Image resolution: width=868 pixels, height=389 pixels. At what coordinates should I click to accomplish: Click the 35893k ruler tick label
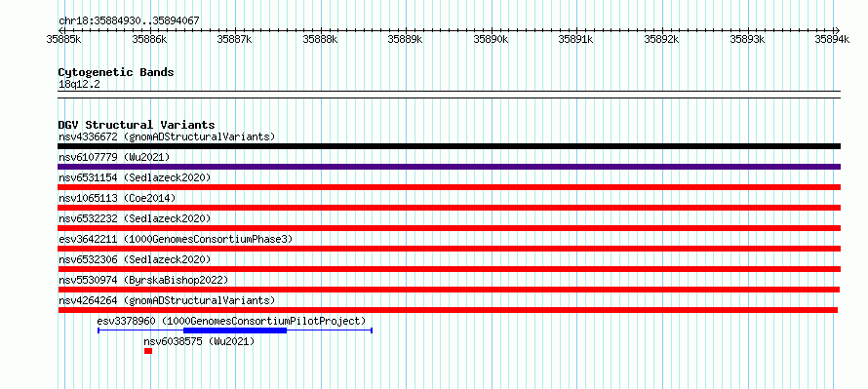(748, 39)
